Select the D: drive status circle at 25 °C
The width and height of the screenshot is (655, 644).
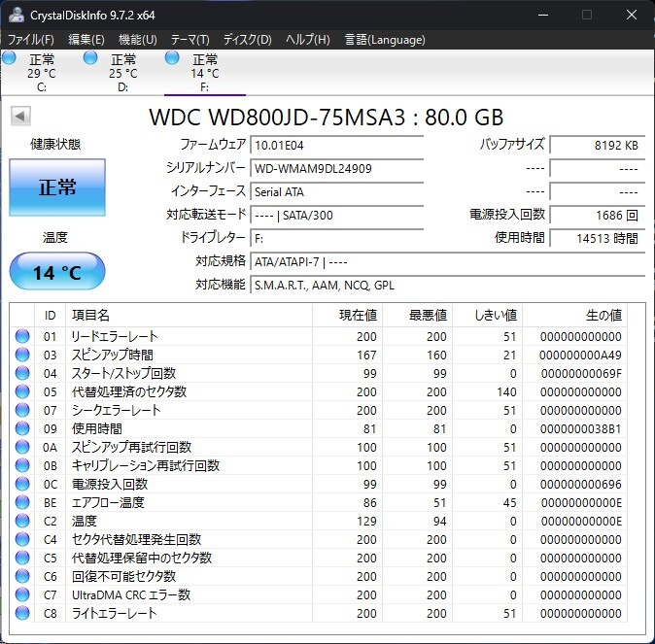[90, 57]
